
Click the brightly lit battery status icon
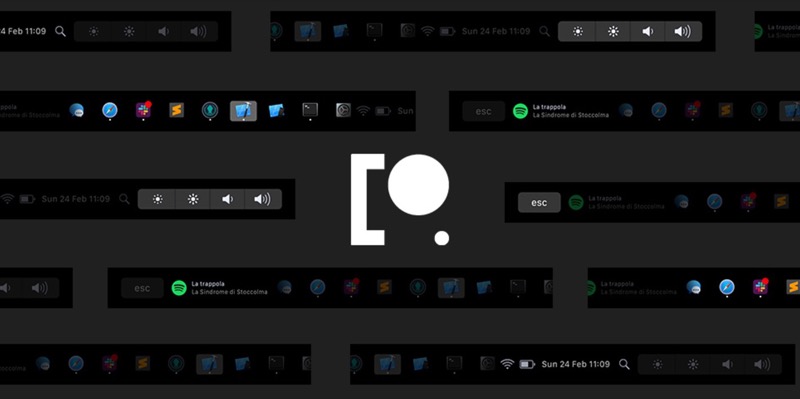click(527, 364)
